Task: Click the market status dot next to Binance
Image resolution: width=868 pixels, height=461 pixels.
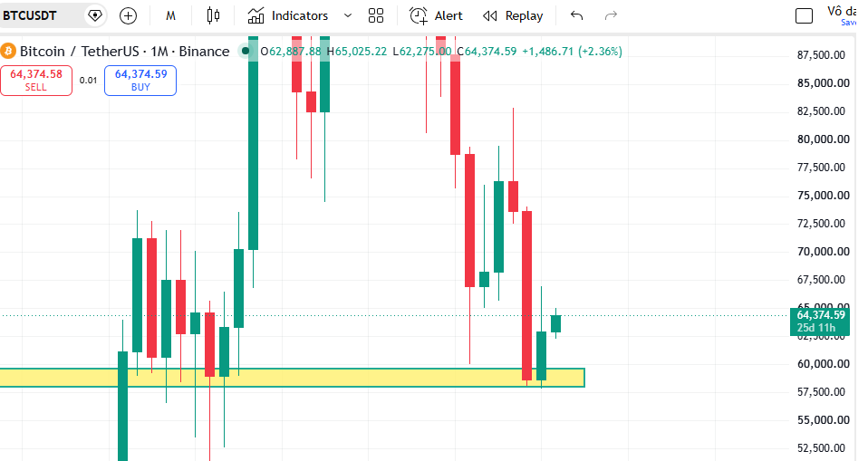Action: pos(246,51)
